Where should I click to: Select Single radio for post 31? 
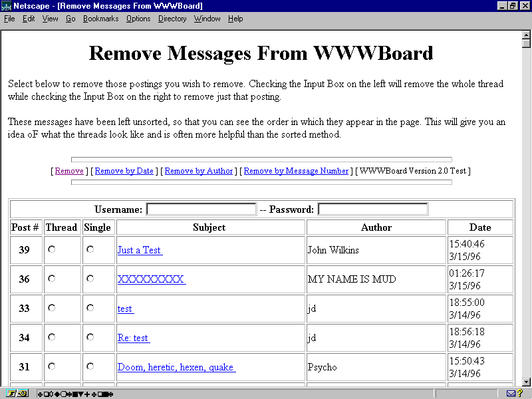coord(90,366)
